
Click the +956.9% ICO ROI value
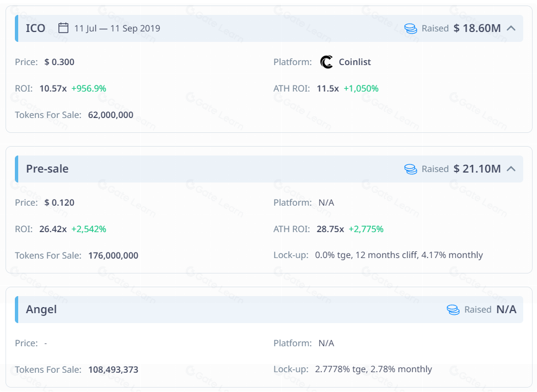(x=89, y=88)
